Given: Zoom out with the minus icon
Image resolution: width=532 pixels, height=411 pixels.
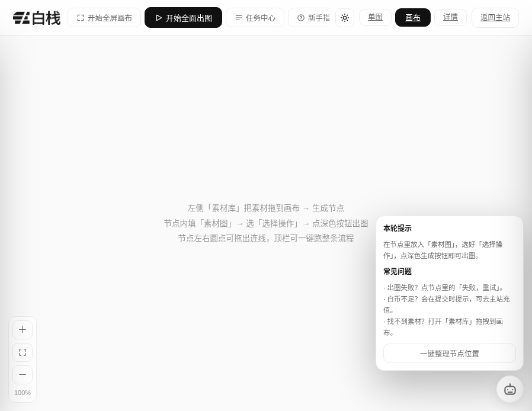Looking at the screenshot, I should [x=23, y=375].
